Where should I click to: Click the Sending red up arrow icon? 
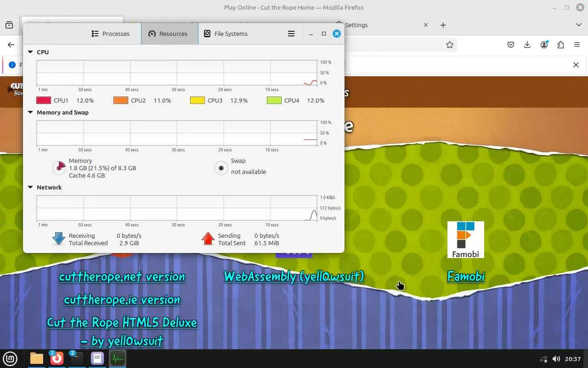[208, 238]
